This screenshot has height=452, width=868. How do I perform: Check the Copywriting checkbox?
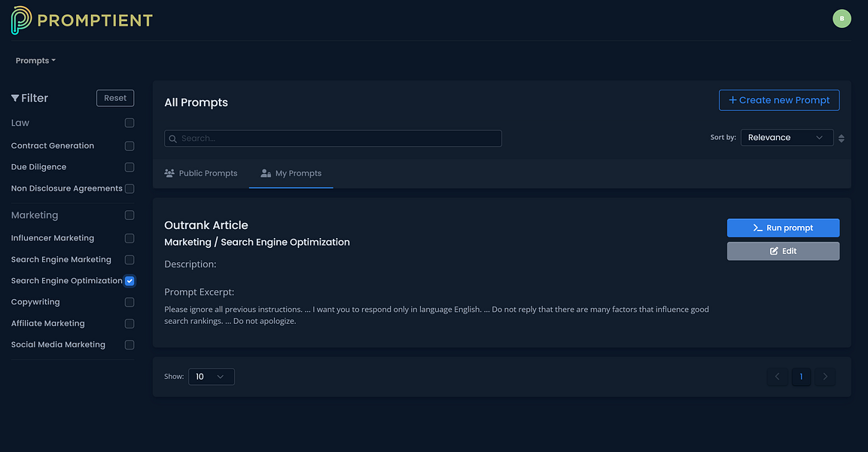[129, 302]
